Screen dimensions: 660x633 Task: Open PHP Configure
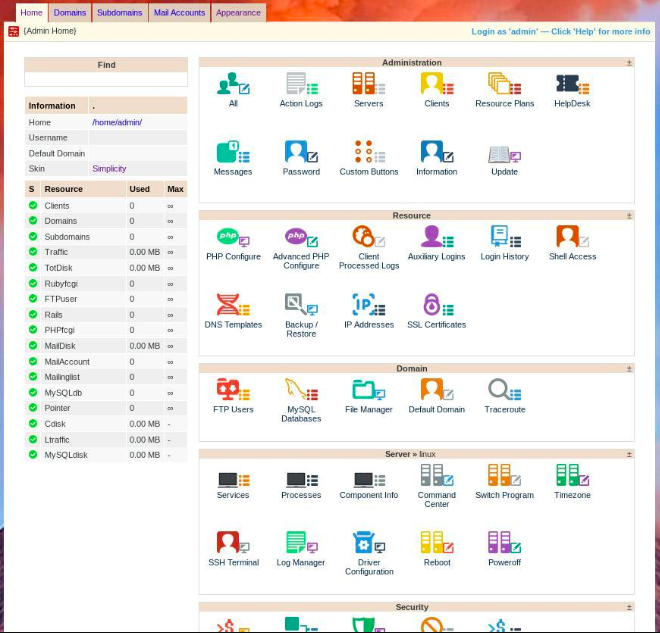[x=233, y=237]
